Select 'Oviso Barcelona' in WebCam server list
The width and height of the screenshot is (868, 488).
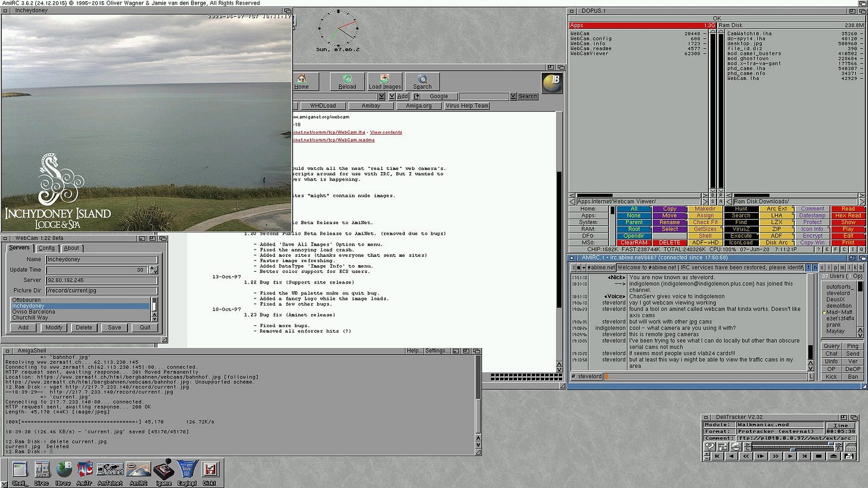80,312
